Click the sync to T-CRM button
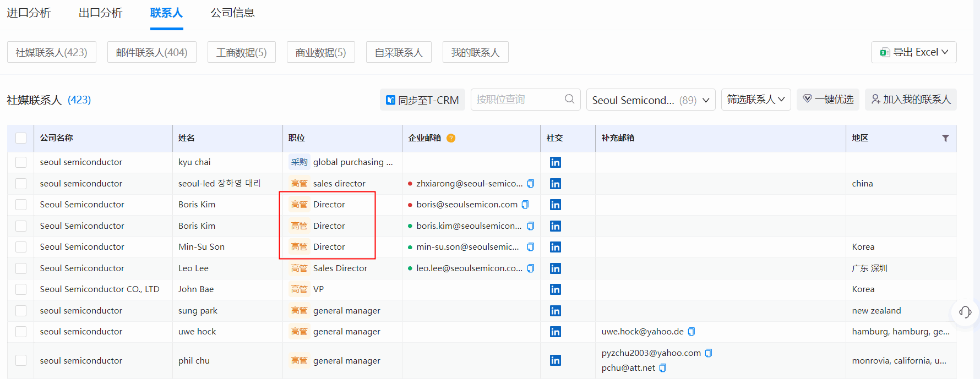The height and width of the screenshot is (379, 980). point(422,100)
